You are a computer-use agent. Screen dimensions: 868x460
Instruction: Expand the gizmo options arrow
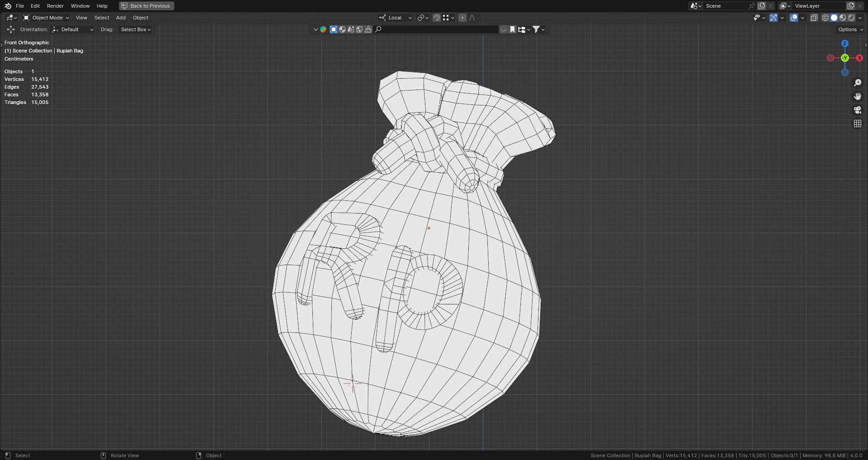pos(782,18)
